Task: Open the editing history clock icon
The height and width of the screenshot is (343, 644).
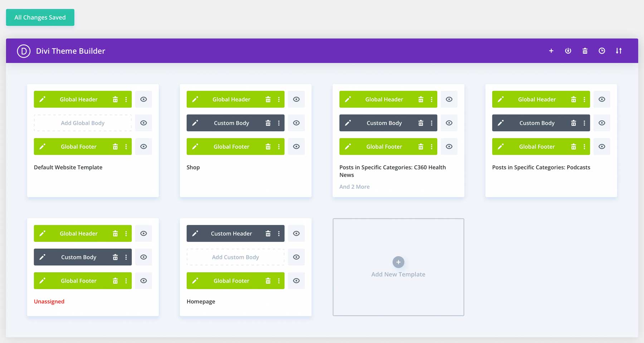Action: [602, 51]
